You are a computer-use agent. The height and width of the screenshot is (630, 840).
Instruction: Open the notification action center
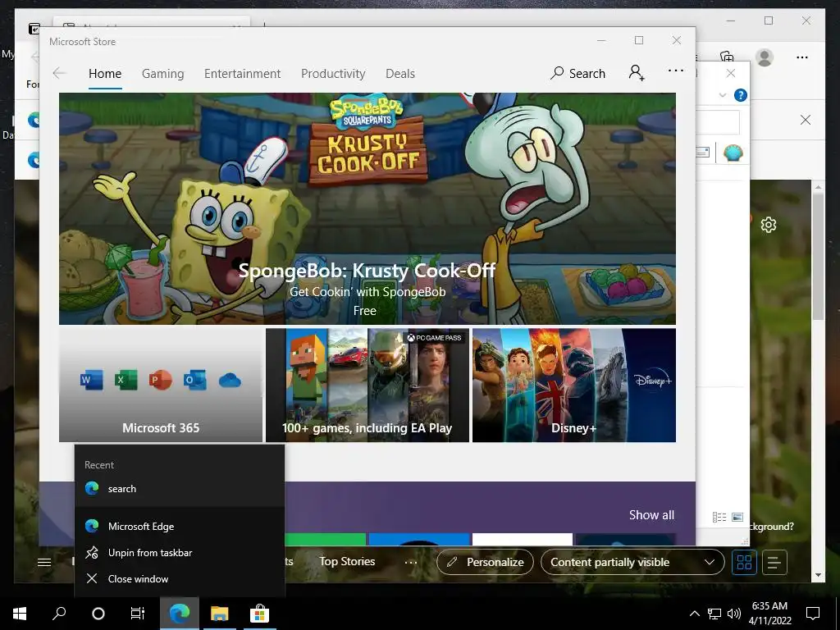pyautogui.click(x=813, y=614)
